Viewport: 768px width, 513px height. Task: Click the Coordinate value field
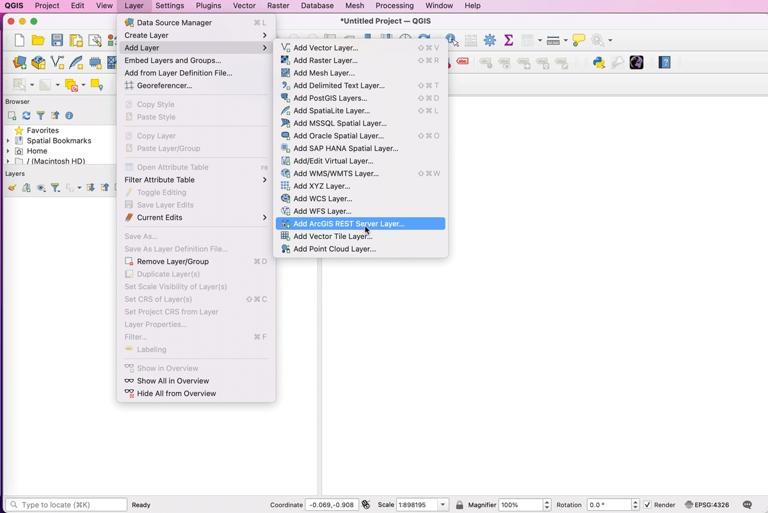click(x=333, y=505)
